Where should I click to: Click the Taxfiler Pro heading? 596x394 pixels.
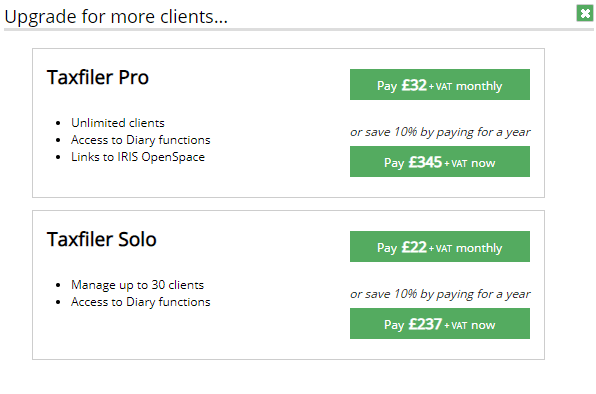pyautogui.click(x=98, y=78)
